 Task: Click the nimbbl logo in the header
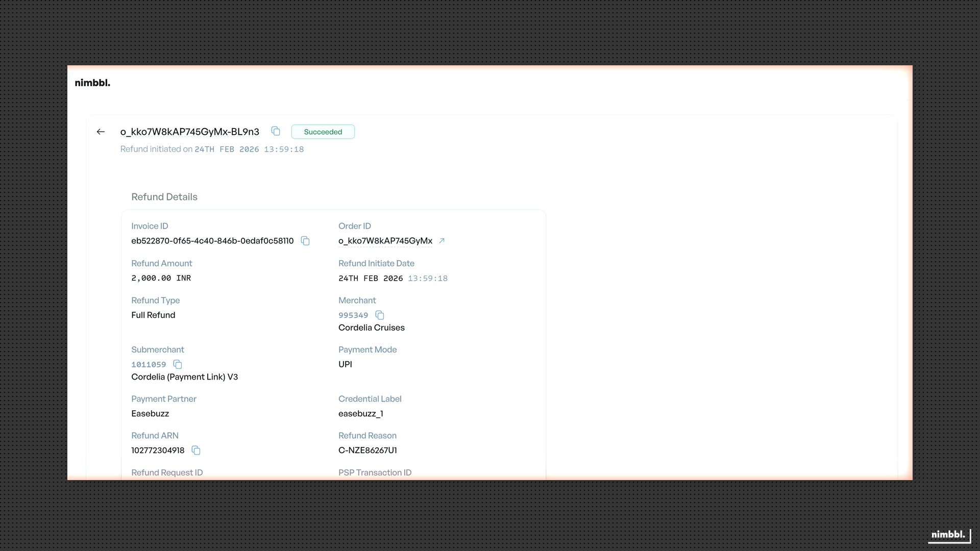92,83
